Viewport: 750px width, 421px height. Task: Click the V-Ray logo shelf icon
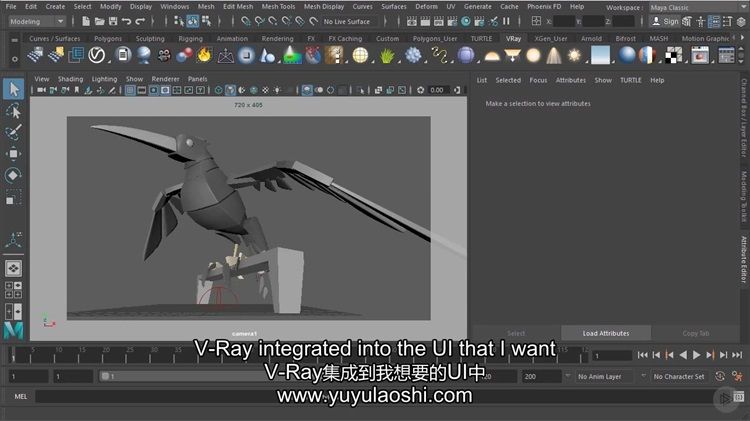[97, 55]
